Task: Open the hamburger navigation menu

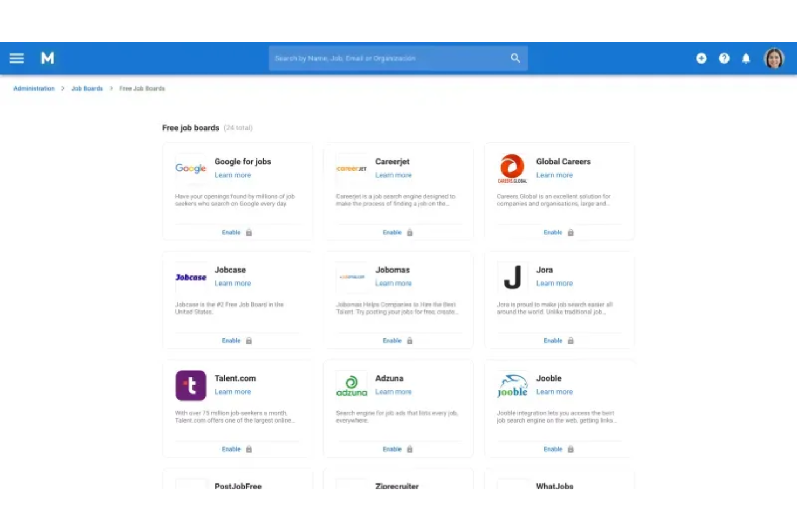Action: pyautogui.click(x=17, y=58)
